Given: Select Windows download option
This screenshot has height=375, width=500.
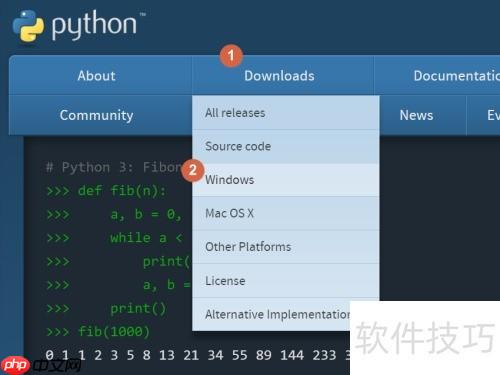Looking at the screenshot, I should 286,180.
